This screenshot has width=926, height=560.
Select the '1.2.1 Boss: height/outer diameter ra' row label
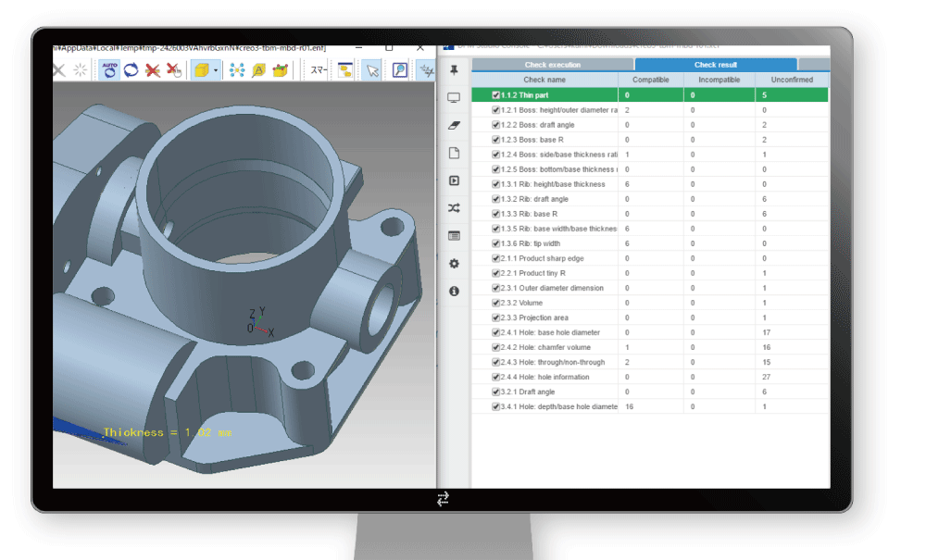pyautogui.click(x=559, y=110)
